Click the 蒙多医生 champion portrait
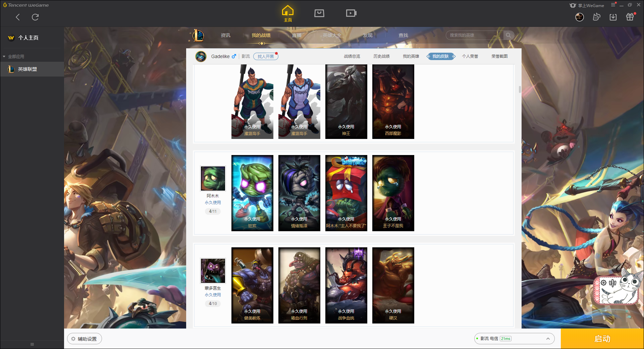Viewport: 644px width, 349px height. tap(213, 271)
